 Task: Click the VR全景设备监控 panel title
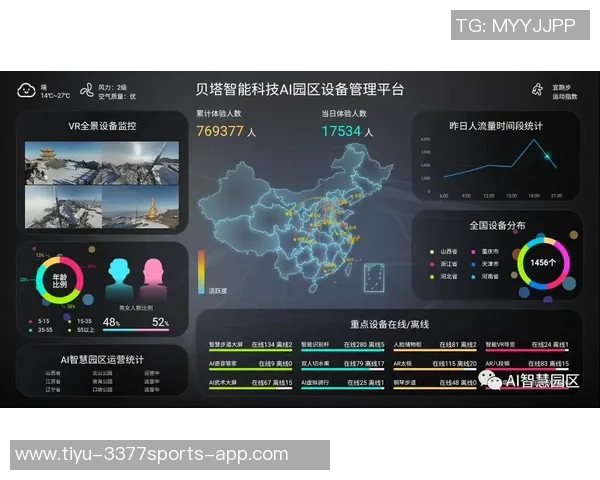102,126
